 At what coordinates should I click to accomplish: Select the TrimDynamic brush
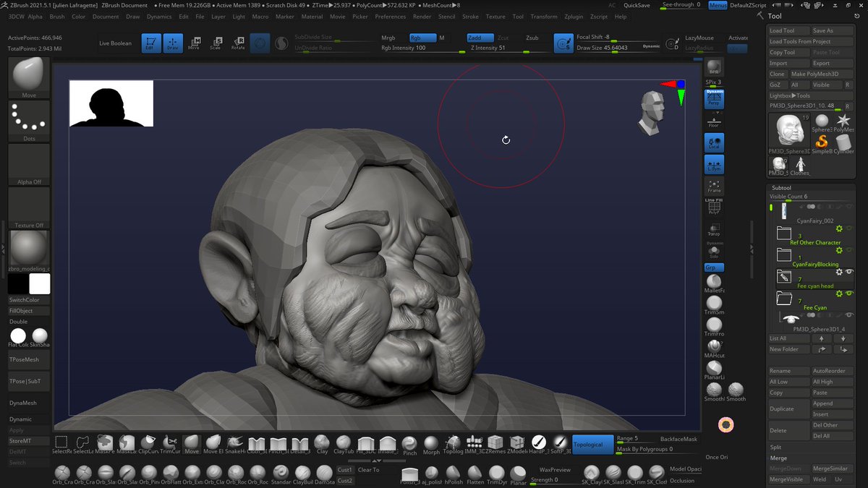pyautogui.click(x=497, y=475)
